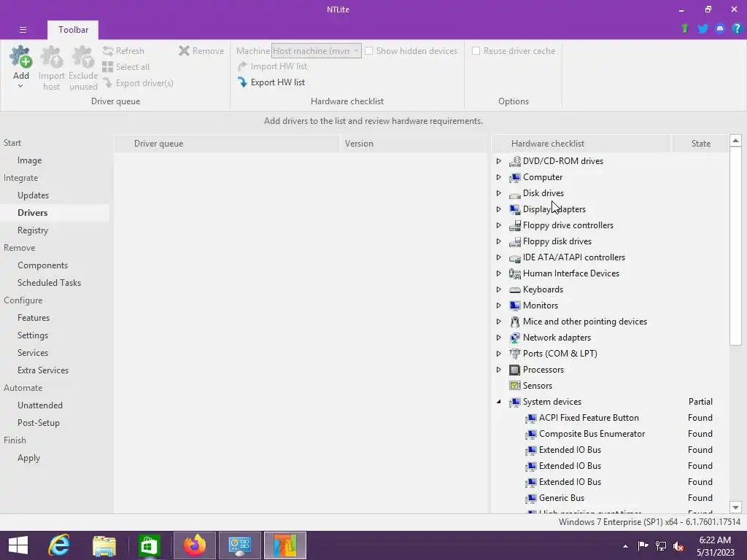Click the muted volume tray icon
747x560 pixels.
tap(679, 546)
